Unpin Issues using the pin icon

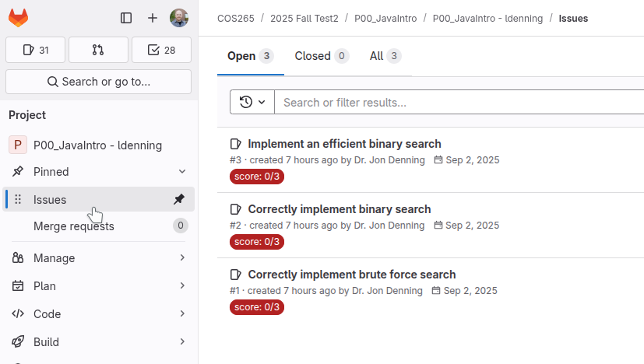coord(179,199)
